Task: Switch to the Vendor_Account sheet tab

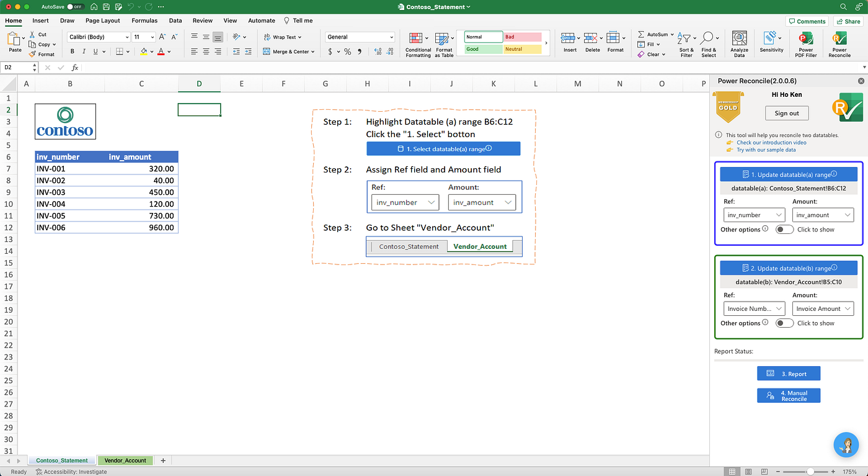Action: [x=125, y=460]
